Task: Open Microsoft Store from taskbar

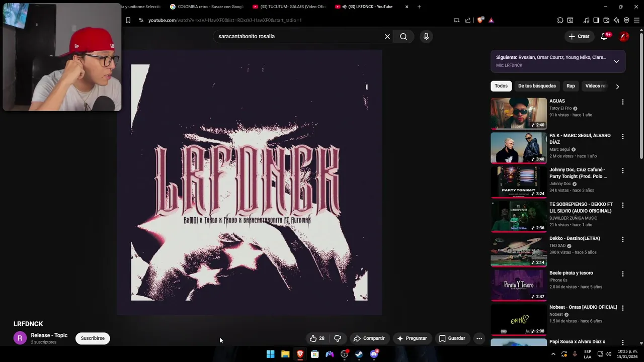Action: (x=315, y=354)
